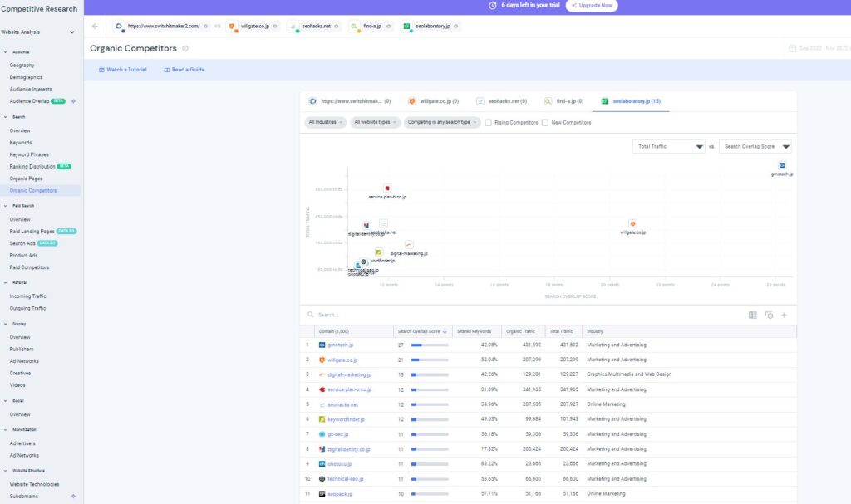Open Organic Pages in the sidebar
The width and height of the screenshot is (851, 504).
26,179
